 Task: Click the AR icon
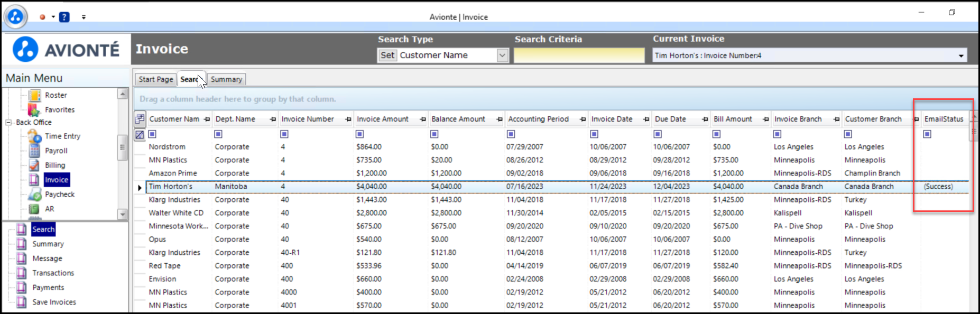[34, 209]
